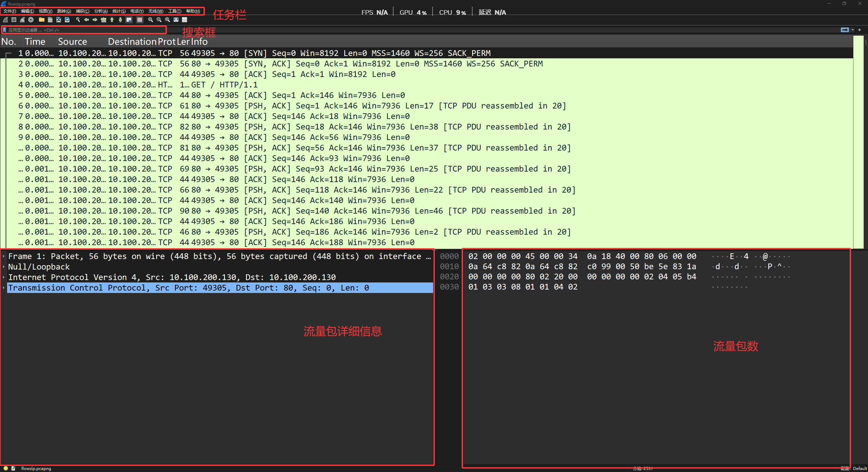
Task: Apply display filter with blue arrow button
Action: pos(845,30)
